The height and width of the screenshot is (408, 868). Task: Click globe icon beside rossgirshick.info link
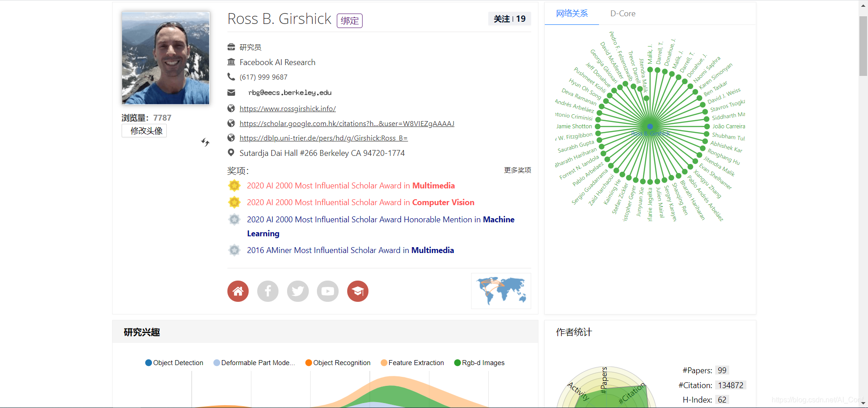click(x=231, y=108)
